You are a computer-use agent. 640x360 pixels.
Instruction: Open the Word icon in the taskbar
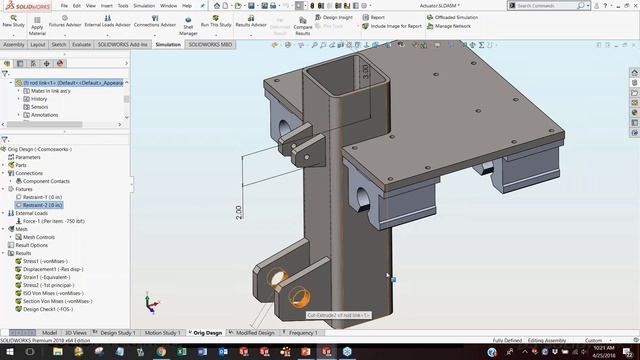[202, 351]
